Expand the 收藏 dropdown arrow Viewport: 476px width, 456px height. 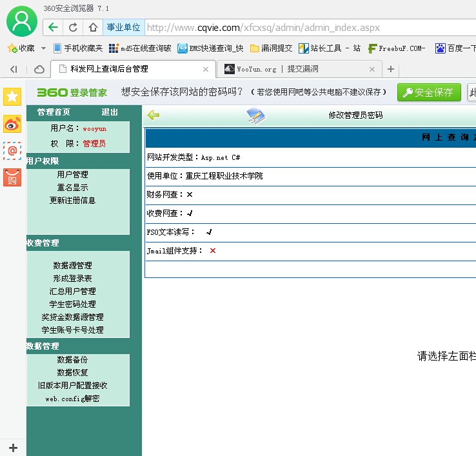pos(43,48)
